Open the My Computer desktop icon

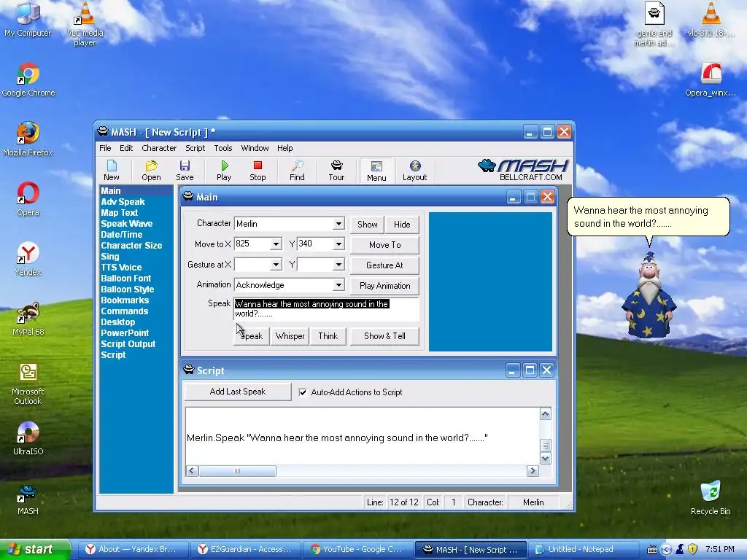point(28,20)
